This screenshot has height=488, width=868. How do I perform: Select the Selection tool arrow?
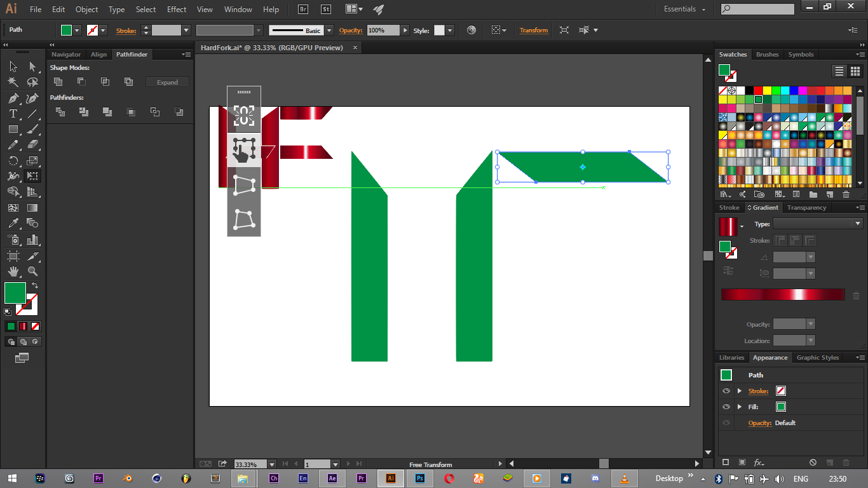click(x=13, y=66)
